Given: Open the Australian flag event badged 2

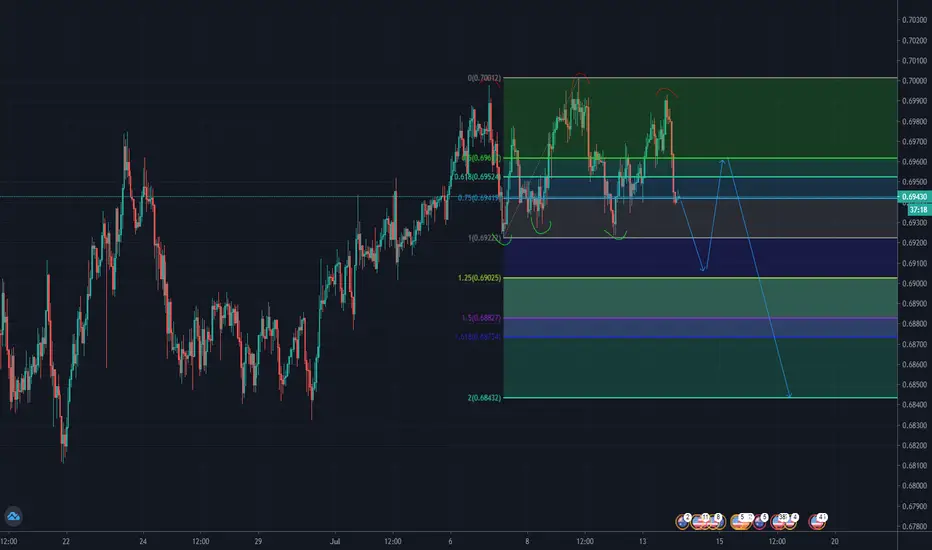Looking at the screenshot, I should pyautogui.click(x=682, y=521).
